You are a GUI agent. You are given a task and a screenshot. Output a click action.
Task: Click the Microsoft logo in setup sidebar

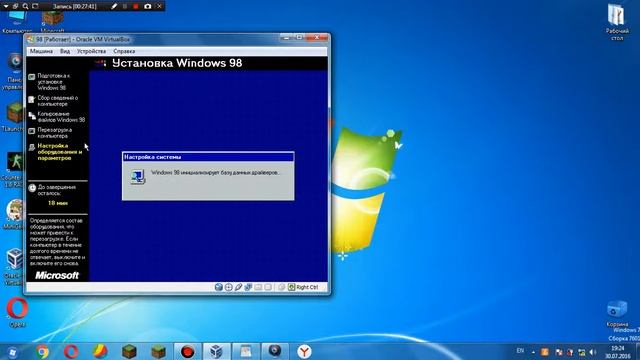click(x=57, y=276)
